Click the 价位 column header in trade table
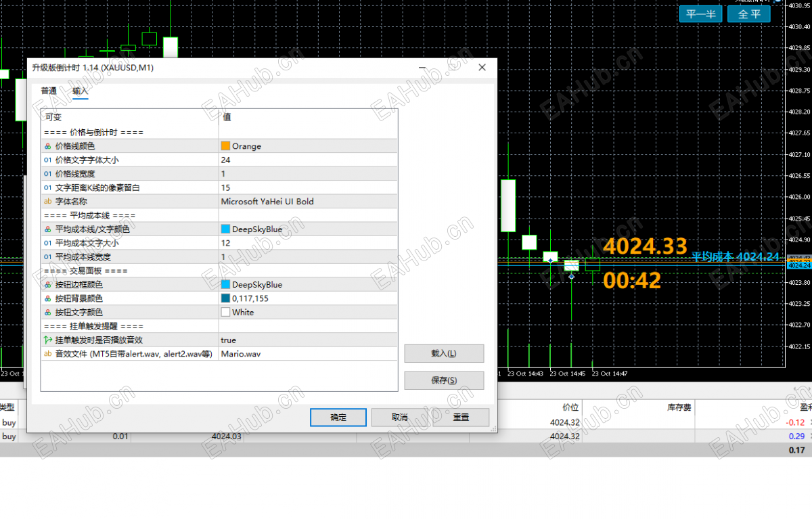This screenshot has width=812, height=519. (571, 408)
